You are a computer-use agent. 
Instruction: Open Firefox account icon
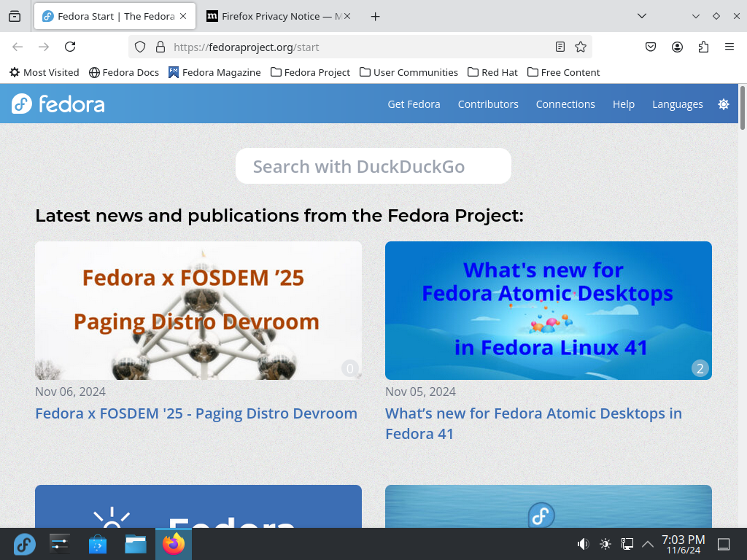coord(677,47)
